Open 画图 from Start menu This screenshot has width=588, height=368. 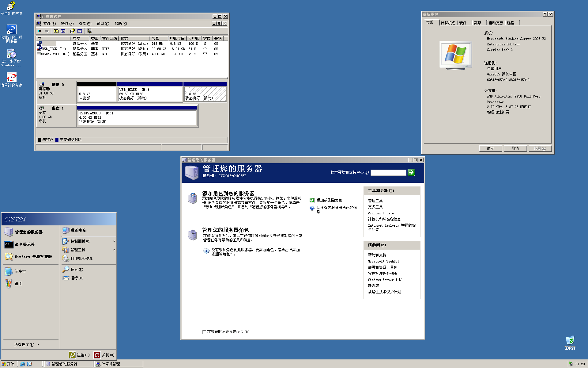[x=31, y=284]
